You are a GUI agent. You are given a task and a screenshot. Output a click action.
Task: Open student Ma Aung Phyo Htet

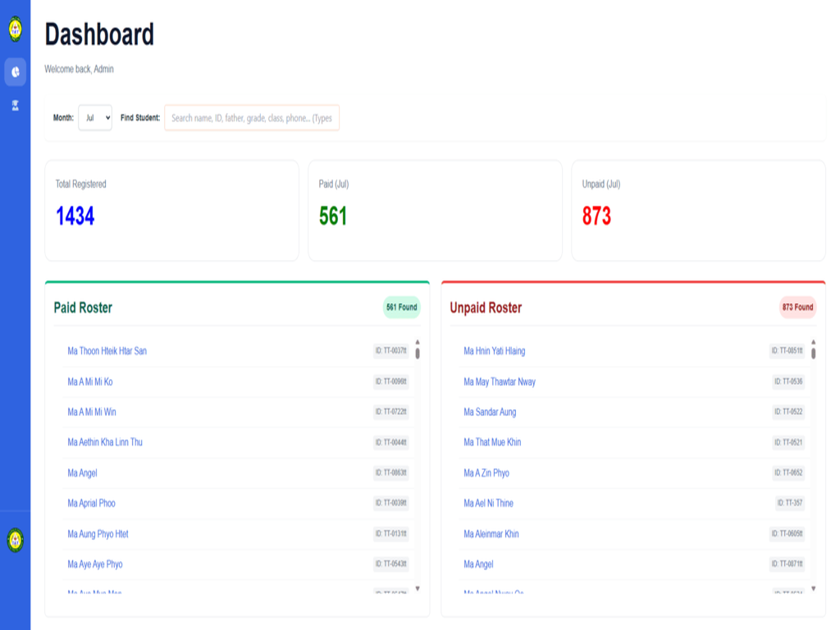[98, 534]
